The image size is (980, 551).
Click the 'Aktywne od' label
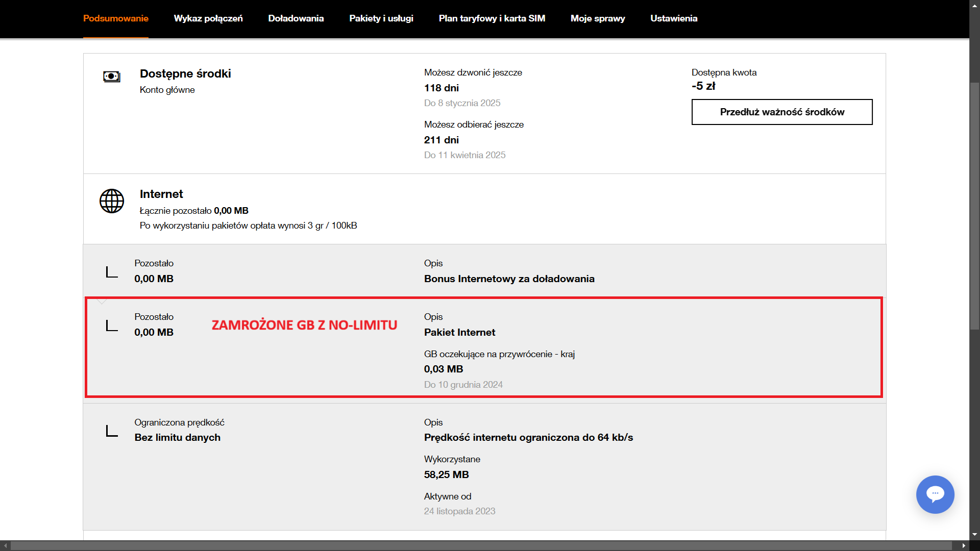coord(448,496)
